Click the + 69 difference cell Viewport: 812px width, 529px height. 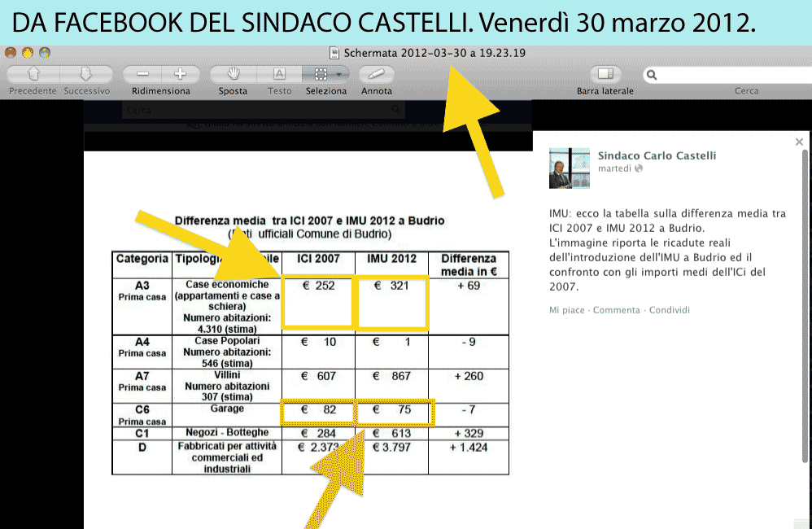(469, 306)
